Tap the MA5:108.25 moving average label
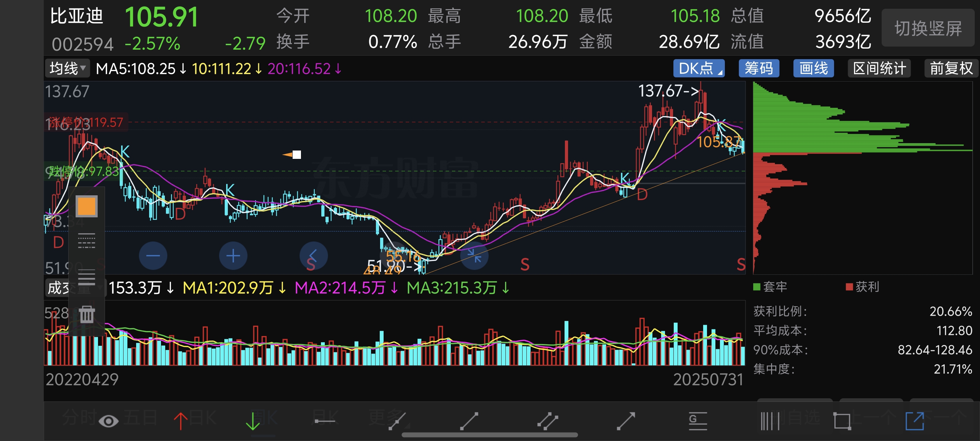The height and width of the screenshot is (441, 980). pos(141,69)
